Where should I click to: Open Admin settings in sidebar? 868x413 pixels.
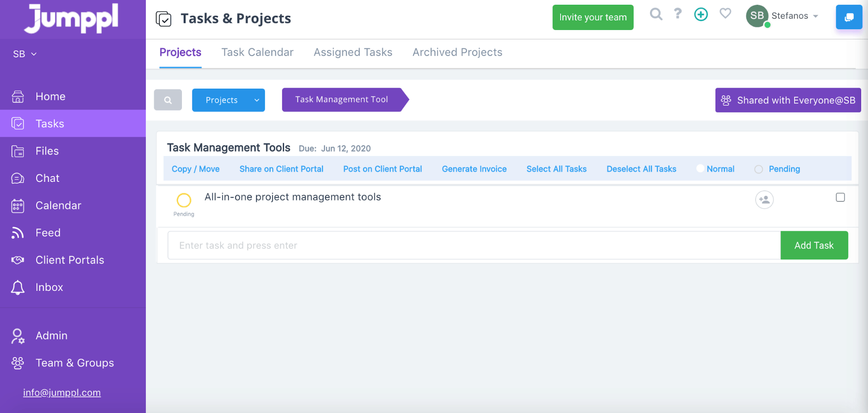coord(73,336)
